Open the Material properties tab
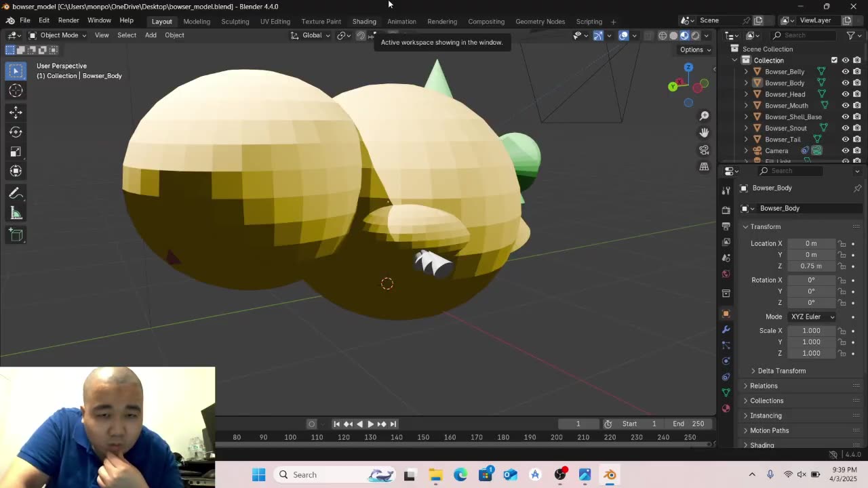The height and width of the screenshot is (488, 868). click(726, 409)
